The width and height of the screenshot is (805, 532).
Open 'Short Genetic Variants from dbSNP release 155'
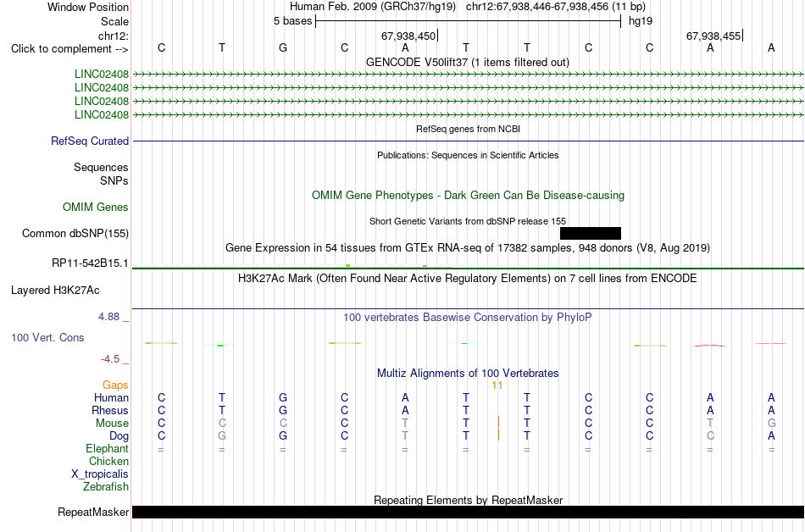point(468,222)
